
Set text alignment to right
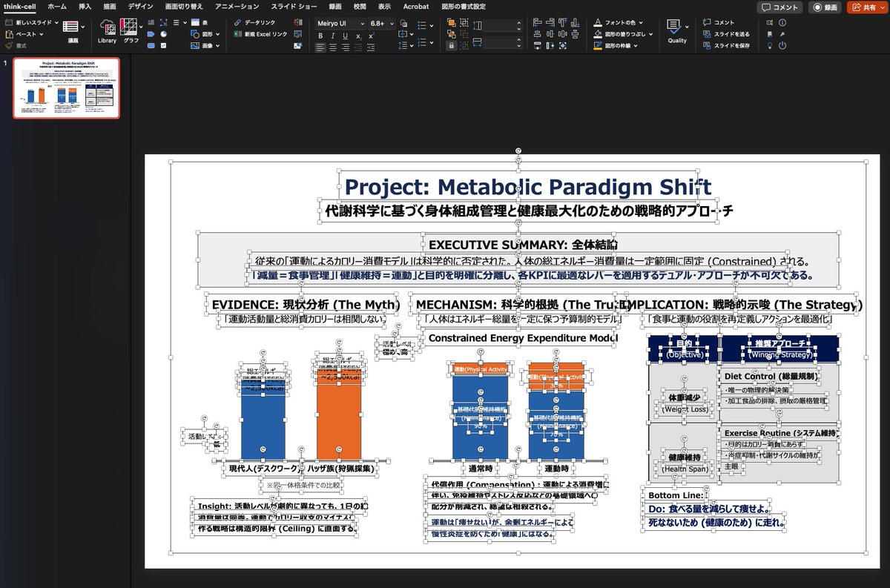tap(346, 47)
